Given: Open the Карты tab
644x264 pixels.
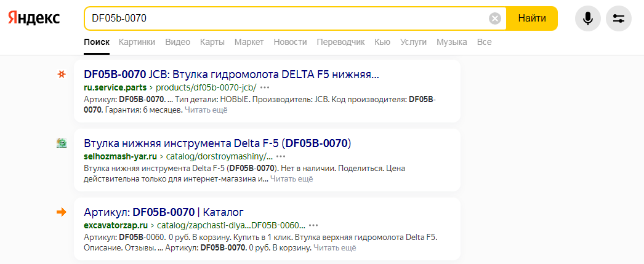Looking at the screenshot, I should (212, 42).
